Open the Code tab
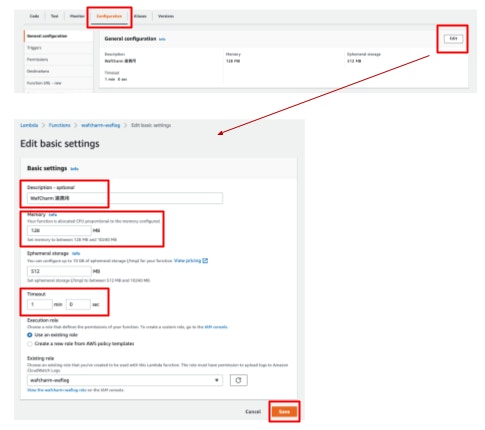 click(34, 16)
